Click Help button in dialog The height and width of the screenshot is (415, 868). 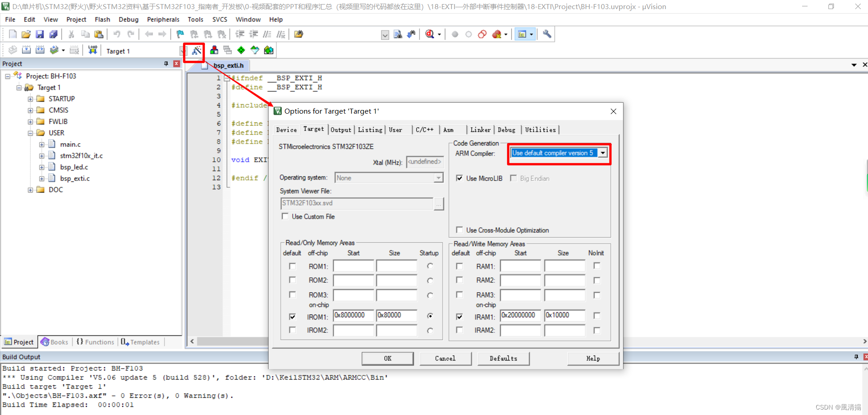tap(593, 358)
